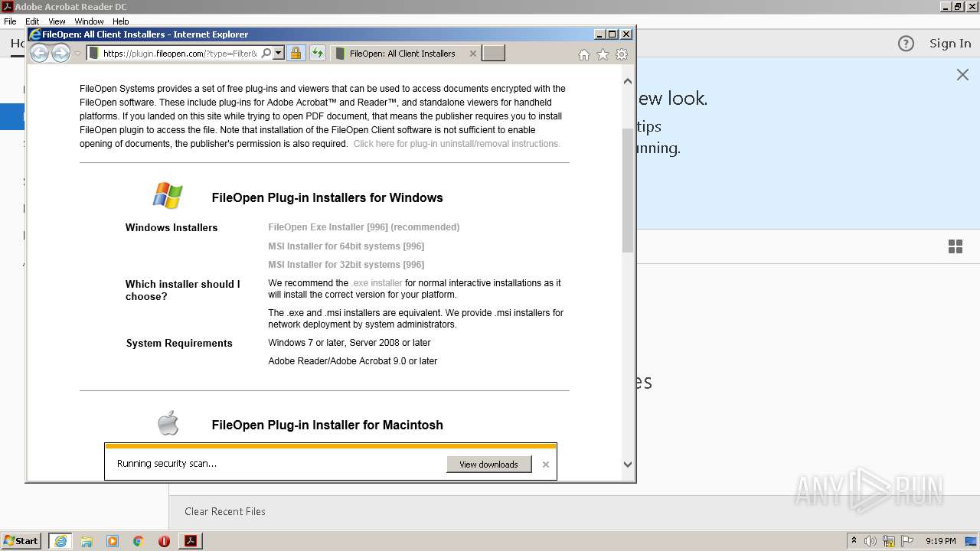Image resolution: width=980 pixels, height=551 pixels.
Task: Open Internet Explorer tools gear
Action: (622, 54)
